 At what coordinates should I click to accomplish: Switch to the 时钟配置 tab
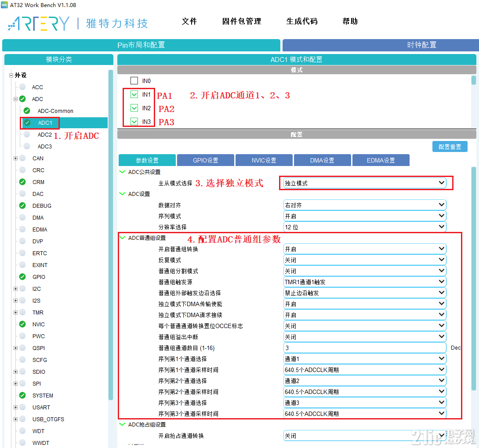[381, 45]
